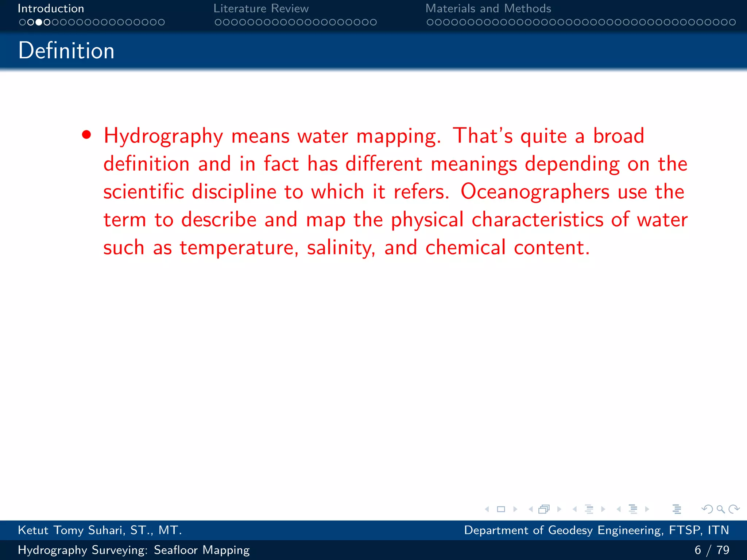Click the line starting 'Hydrography means water mapping'

[x=374, y=136]
